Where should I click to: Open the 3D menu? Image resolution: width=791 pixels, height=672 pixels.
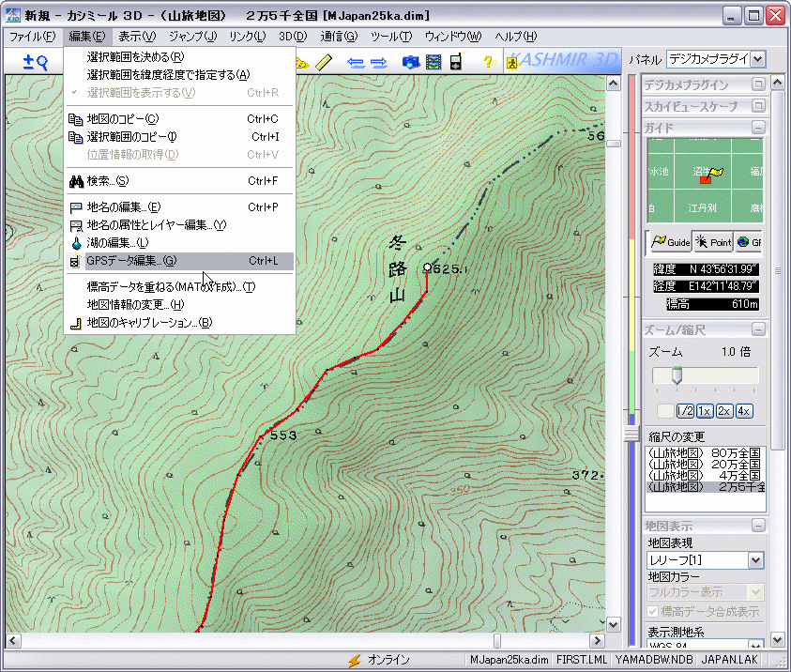293,37
